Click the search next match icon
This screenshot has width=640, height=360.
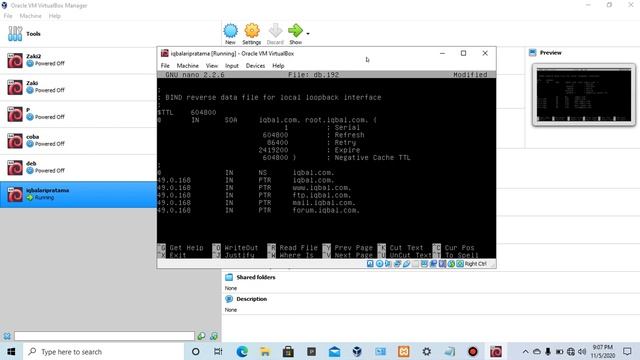coord(214,336)
